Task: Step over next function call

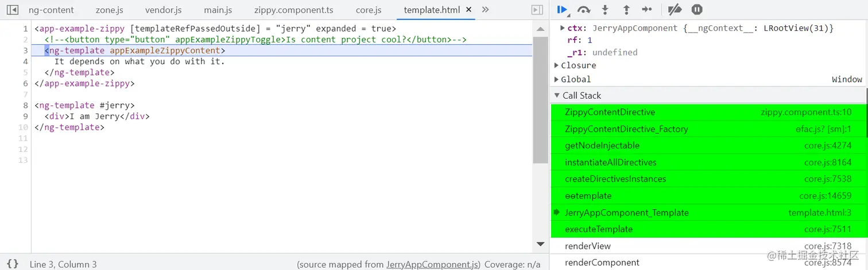Action: tap(584, 9)
